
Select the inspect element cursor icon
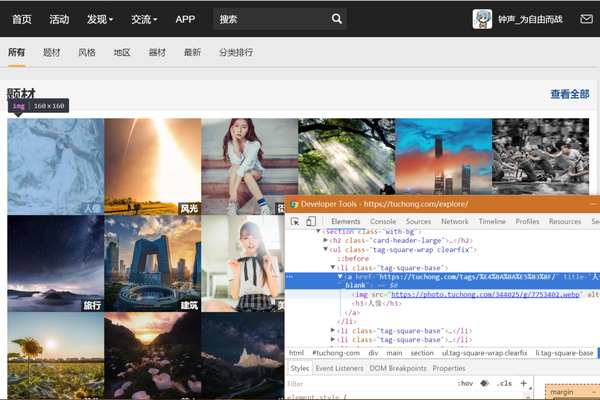click(x=295, y=221)
